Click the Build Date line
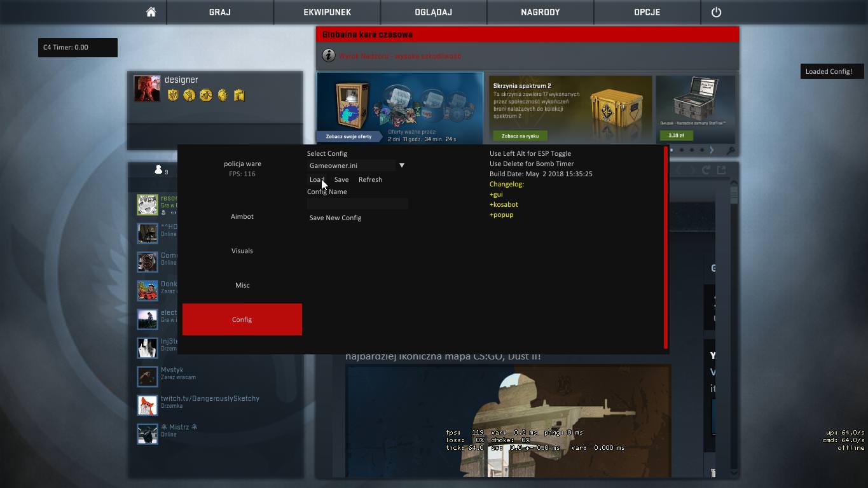 coord(541,174)
